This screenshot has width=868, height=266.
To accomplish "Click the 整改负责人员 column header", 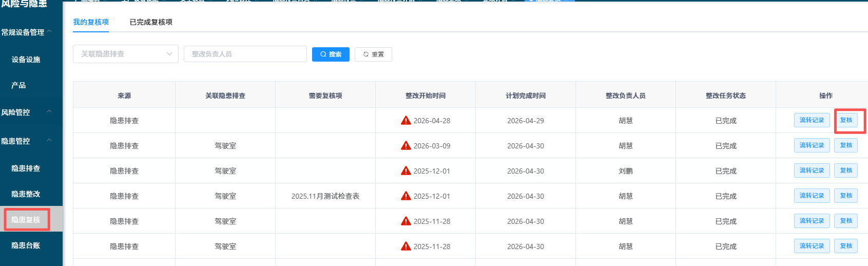I will click(x=626, y=96).
